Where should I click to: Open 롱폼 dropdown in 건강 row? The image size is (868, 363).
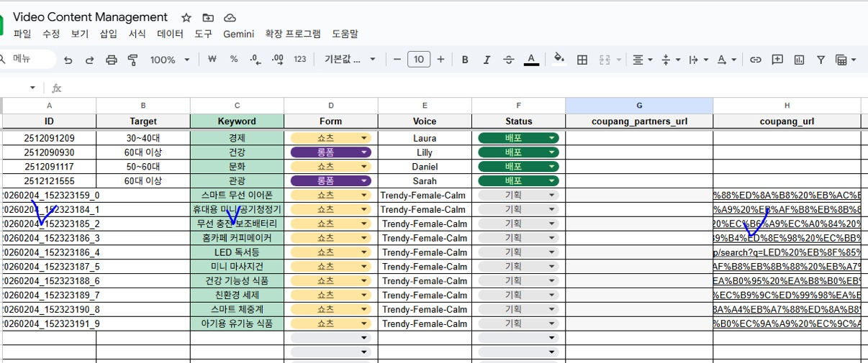(364, 152)
